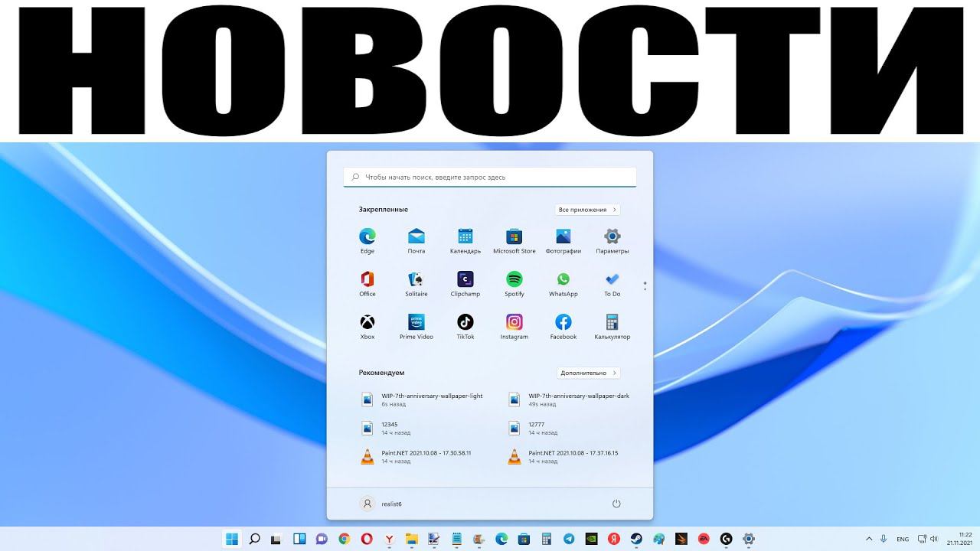Open pinned Калькулятор in Start menu

tap(612, 326)
